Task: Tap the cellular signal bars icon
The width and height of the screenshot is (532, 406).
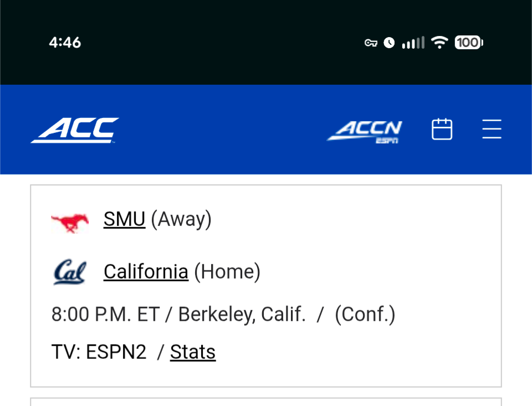Action: tap(413, 43)
